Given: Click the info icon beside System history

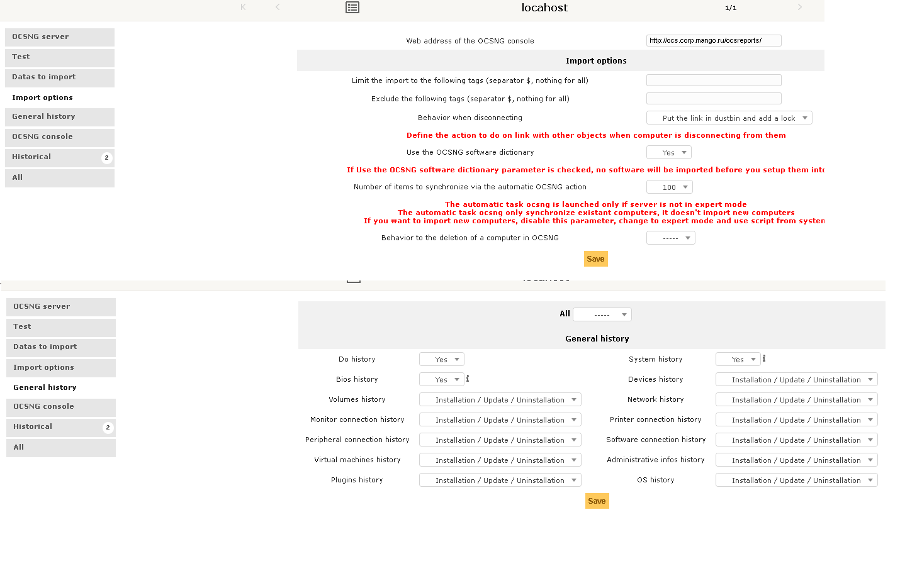Looking at the screenshot, I should tap(763, 358).
